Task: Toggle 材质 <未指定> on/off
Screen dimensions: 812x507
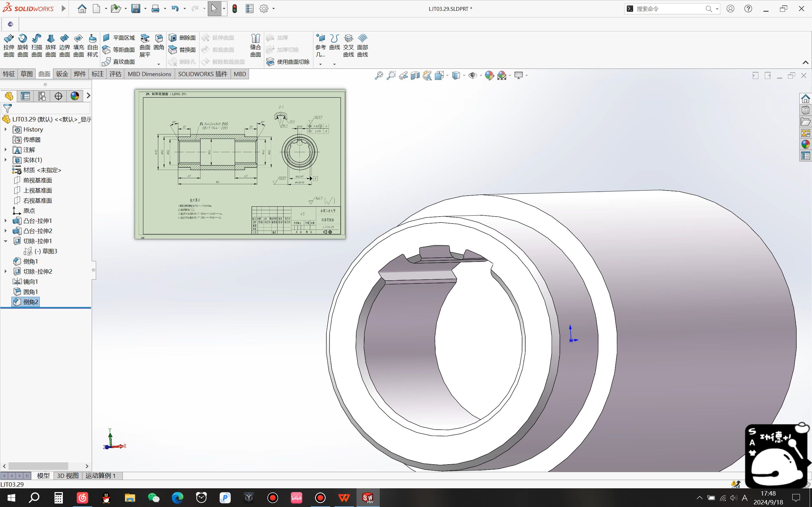Action: point(42,169)
